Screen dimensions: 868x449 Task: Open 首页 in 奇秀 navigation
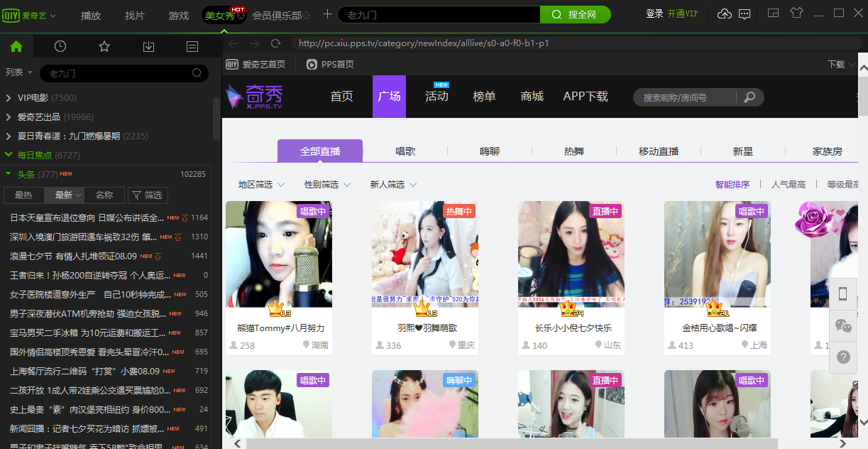click(341, 97)
